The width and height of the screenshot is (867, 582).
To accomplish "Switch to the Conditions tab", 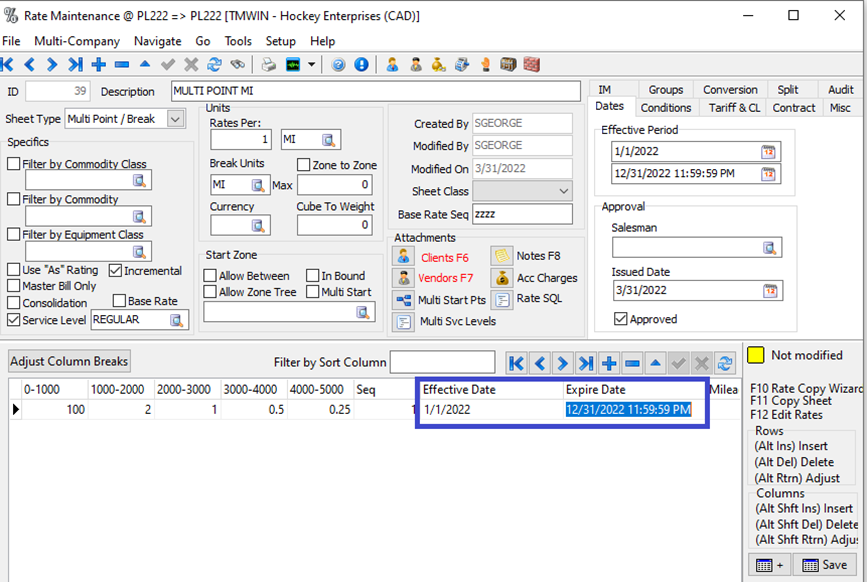I will pyautogui.click(x=665, y=108).
